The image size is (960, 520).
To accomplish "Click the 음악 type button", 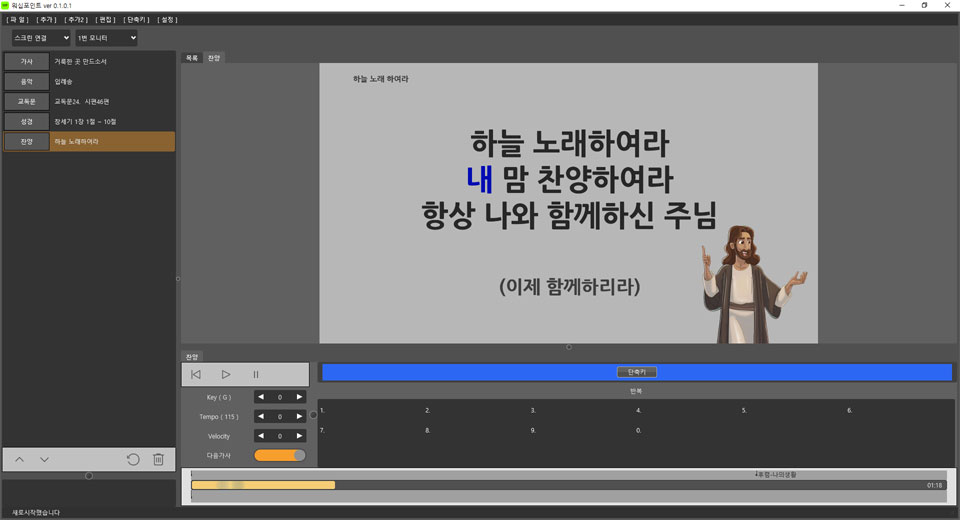I will [26, 81].
